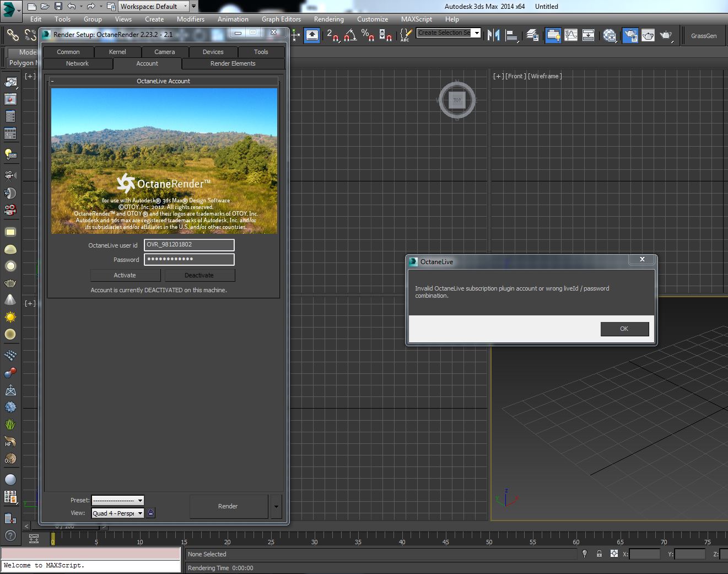Screen dimensions: 728x574
Task: Click the Open File folder icon
Action: [x=45, y=7]
